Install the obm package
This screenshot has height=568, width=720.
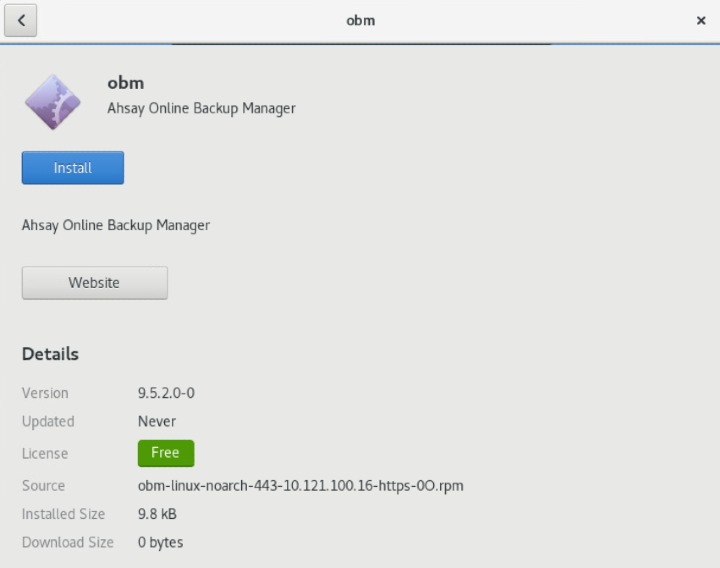(x=73, y=168)
